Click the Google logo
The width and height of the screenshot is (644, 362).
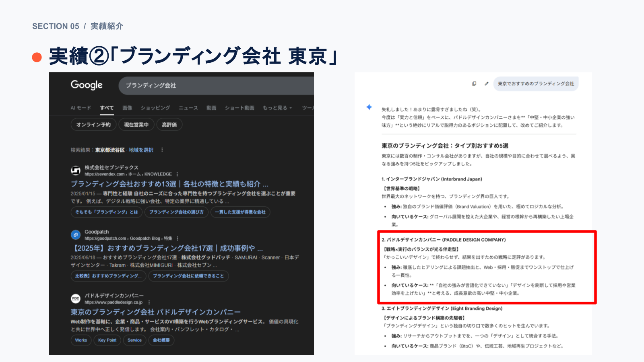coord(87,85)
